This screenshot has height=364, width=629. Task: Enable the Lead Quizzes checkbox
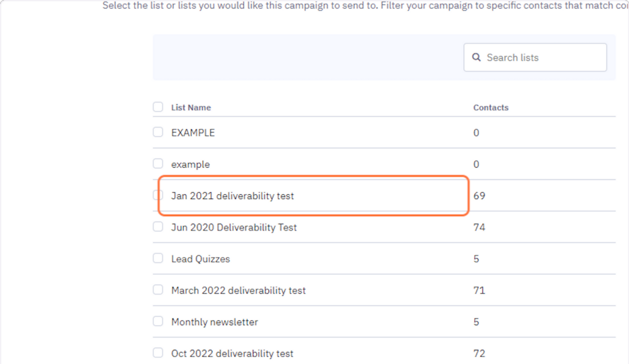point(158,258)
